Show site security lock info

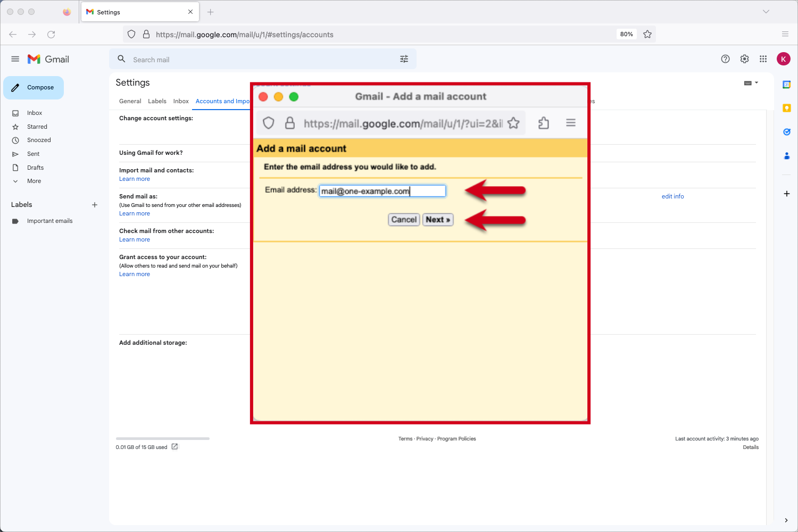(146, 34)
